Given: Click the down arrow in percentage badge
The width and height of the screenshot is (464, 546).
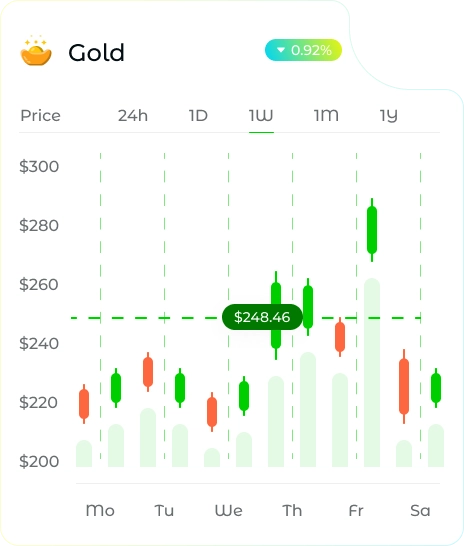Looking at the screenshot, I should (281, 50).
